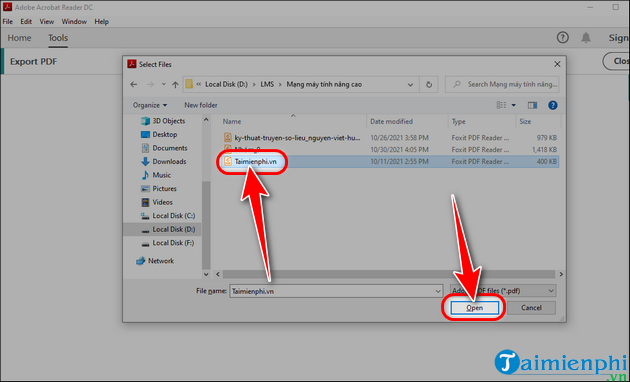Expand the File name combo box dropdown
Screen dimensions: 630x382
[438, 291]
